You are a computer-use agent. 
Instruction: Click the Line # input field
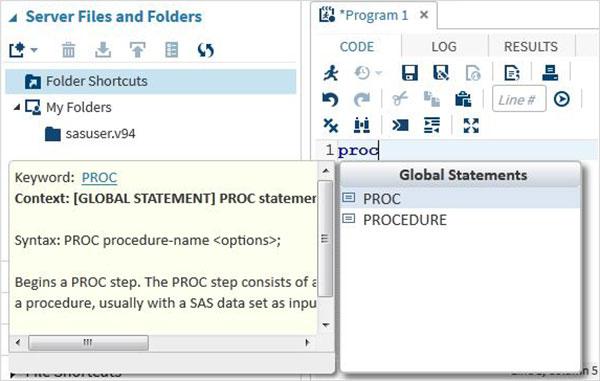tap(519, 99)
